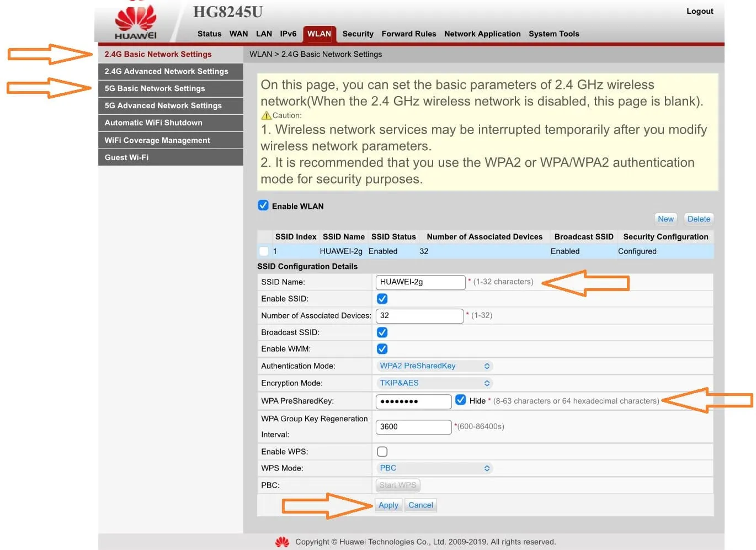Click the SSID Index column header
The image size is (756, 550).
pos(296,237)
